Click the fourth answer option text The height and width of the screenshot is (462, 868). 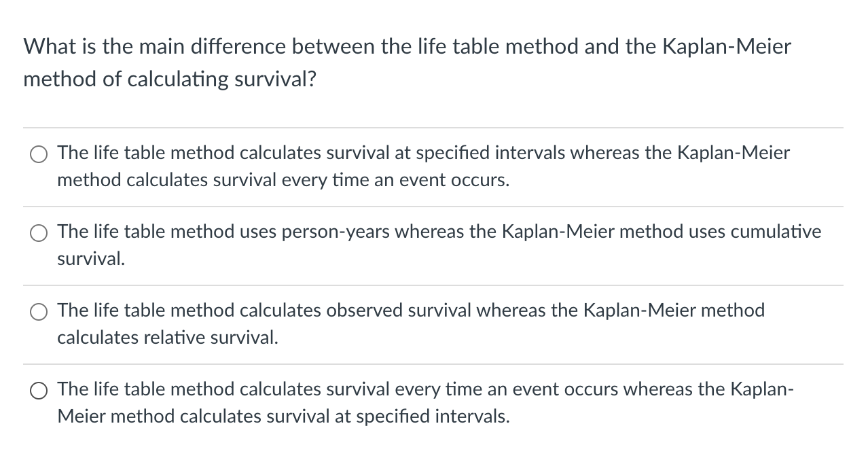(x=426, y=402)
